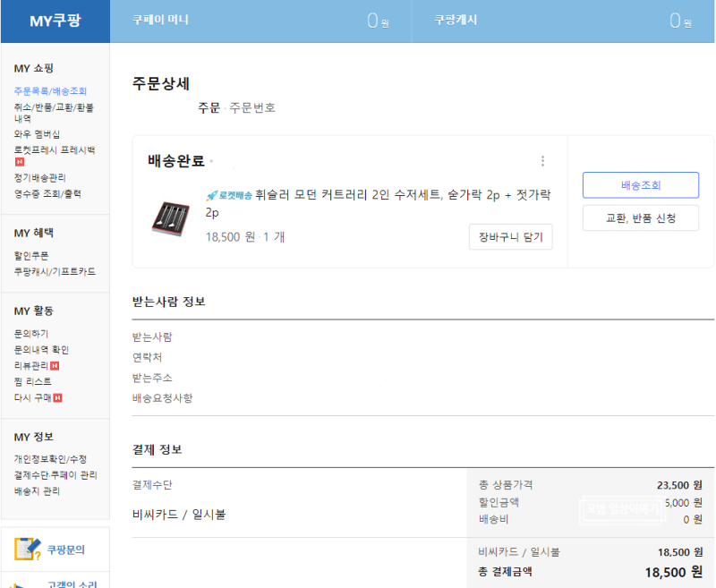Click the 결제 정보 heading
Image resolution: width=716 pixels, height=588 pixels.
pyautogui.click(x=158, y=449)
